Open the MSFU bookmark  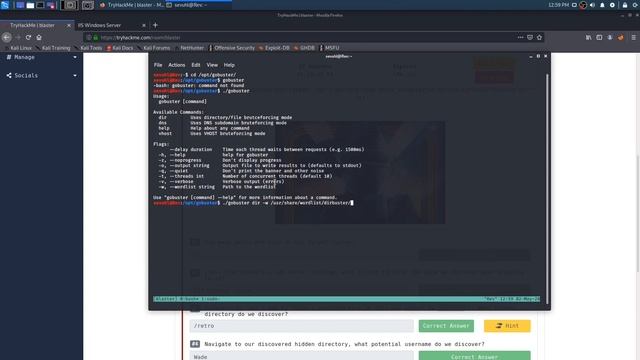point(330,48)
